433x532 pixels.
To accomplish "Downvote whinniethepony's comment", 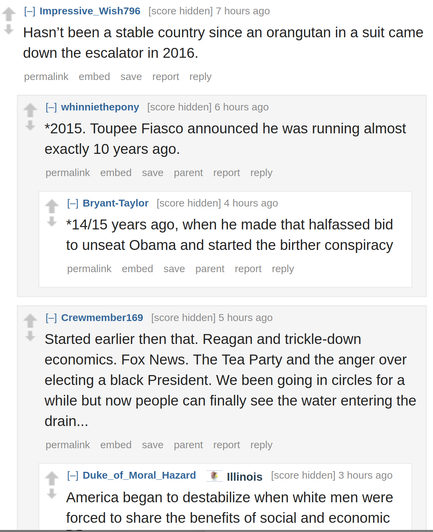I will coord(30,125).
